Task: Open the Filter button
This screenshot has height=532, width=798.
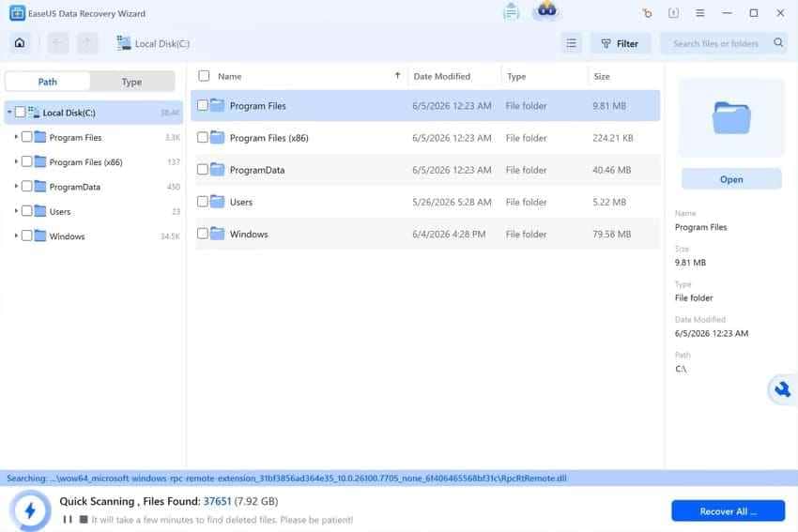Action: 620,44
